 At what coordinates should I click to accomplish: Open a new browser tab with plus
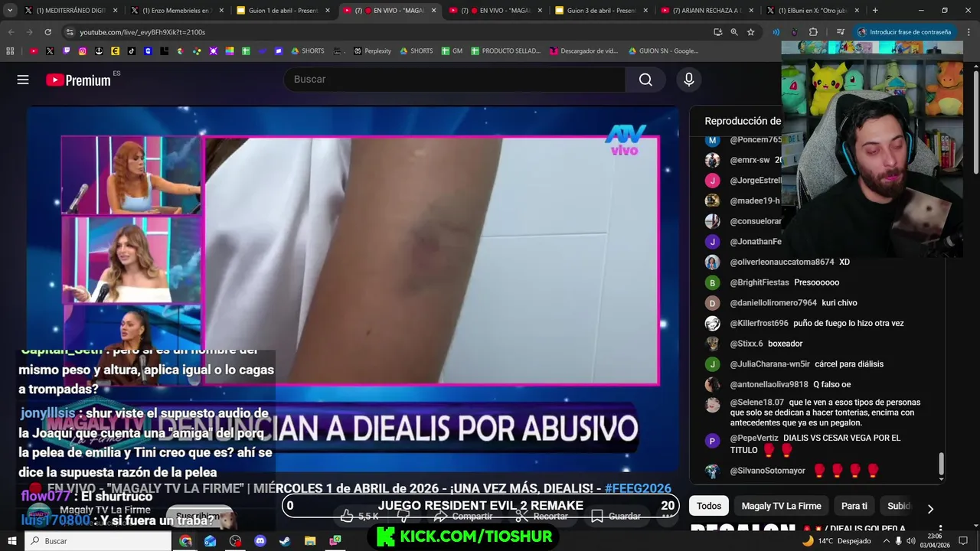tap(875, 11)
